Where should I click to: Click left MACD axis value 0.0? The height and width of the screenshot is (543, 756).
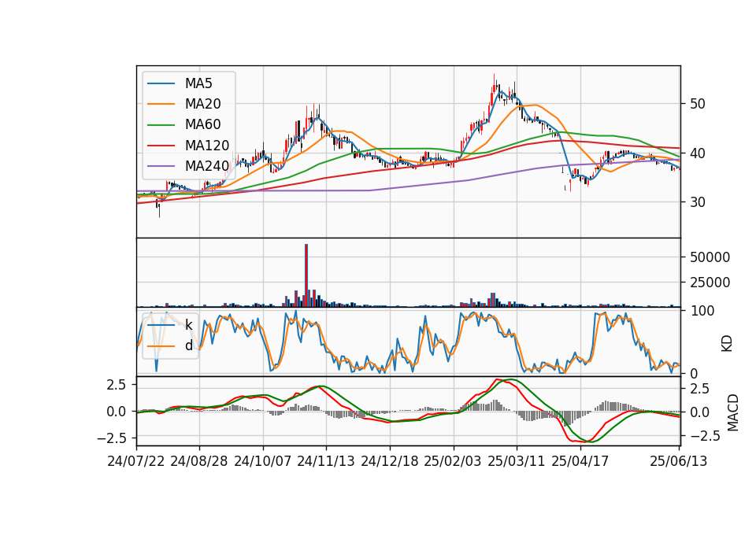[116, 412]
